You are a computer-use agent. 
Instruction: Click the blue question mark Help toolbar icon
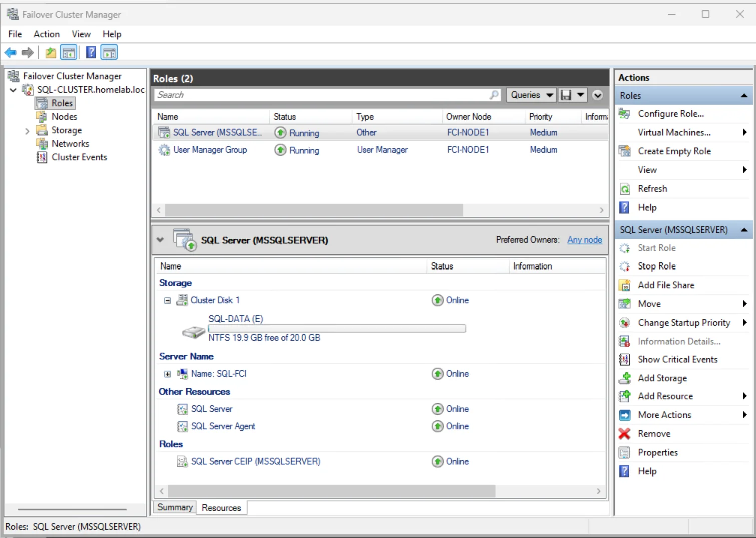(x=91, y=52)
